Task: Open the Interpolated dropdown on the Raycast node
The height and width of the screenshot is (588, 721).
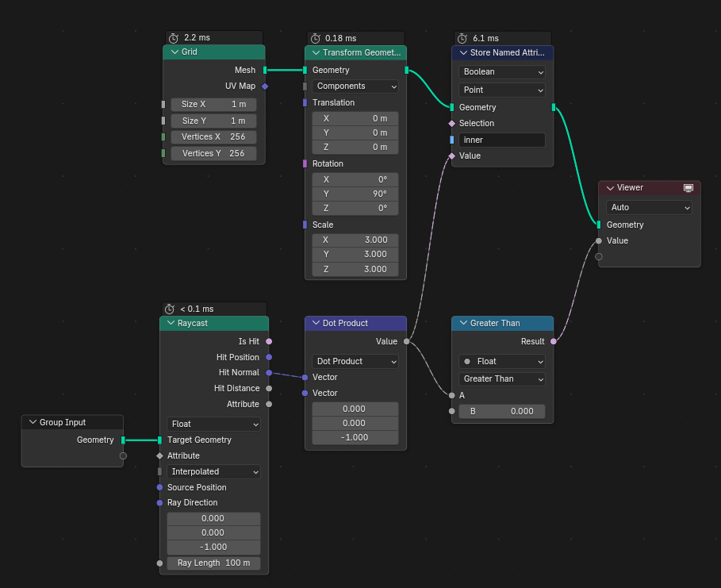Action: 213,471
